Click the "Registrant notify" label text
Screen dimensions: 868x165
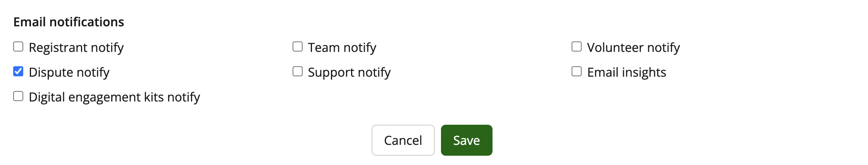pos(76,48)
